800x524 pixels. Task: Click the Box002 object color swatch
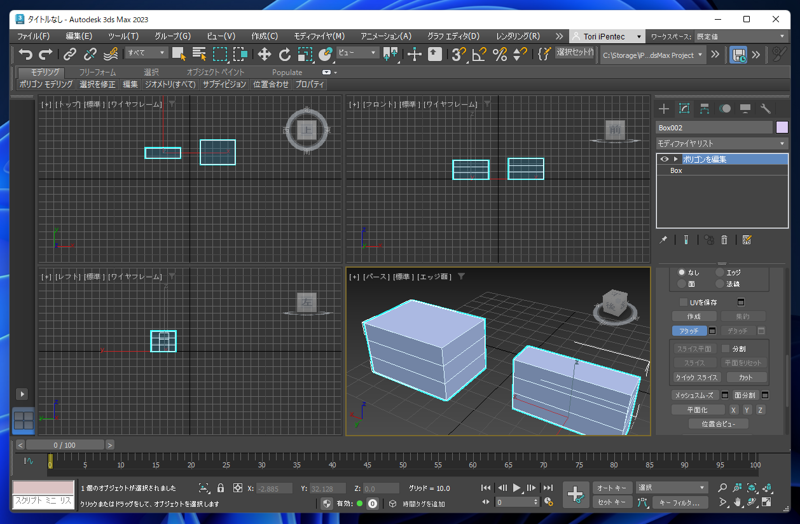point(782,128)
